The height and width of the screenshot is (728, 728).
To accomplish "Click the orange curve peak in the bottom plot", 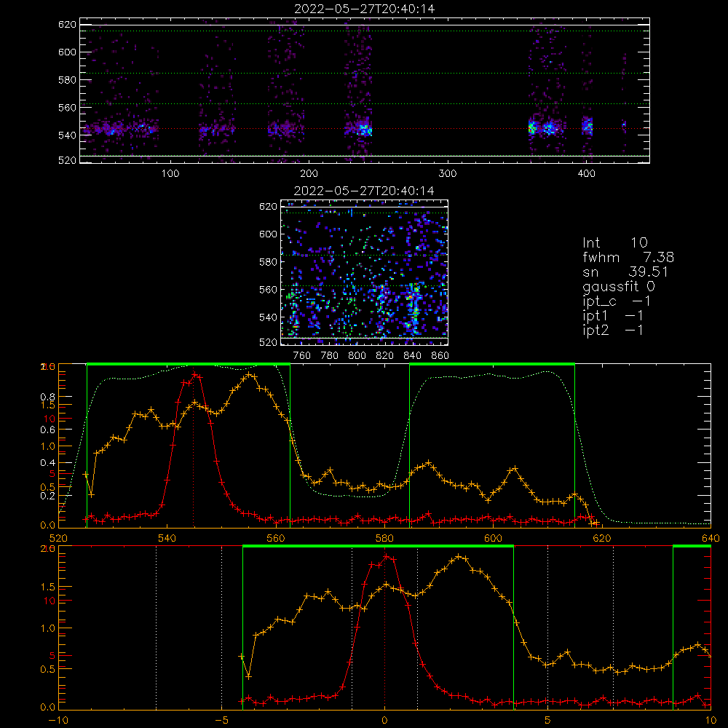I will (459, 556).
